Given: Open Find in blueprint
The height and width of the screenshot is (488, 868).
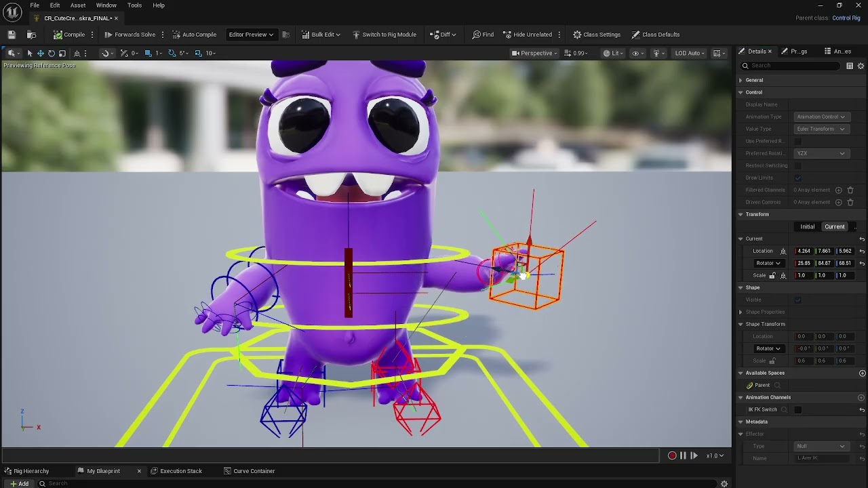Looking at the screenshot, I should (483, 35).
